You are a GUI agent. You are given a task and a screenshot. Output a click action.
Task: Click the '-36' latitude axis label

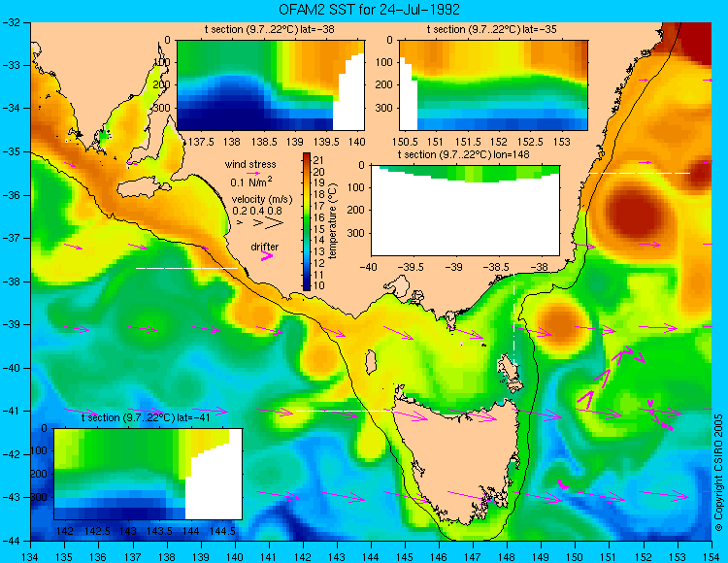tap(11, 195)
